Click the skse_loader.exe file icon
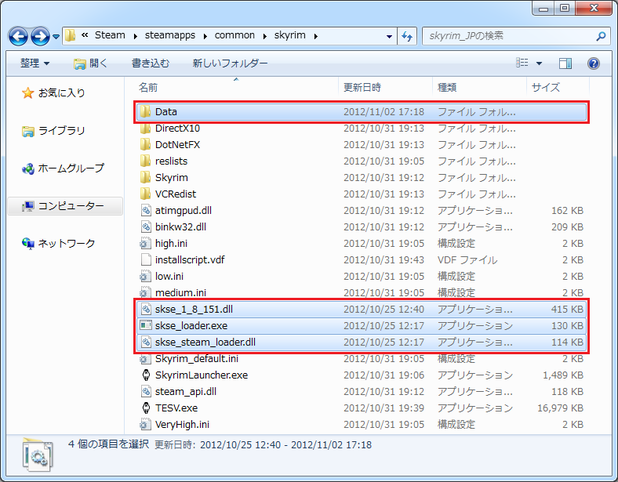Screen dimensions: 618x482 click(x=146, y=326)
